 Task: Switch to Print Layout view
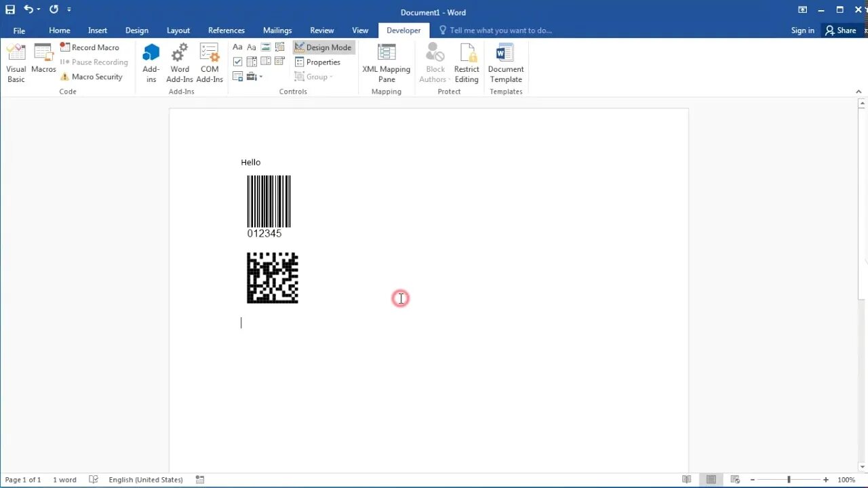pos(711,480)
